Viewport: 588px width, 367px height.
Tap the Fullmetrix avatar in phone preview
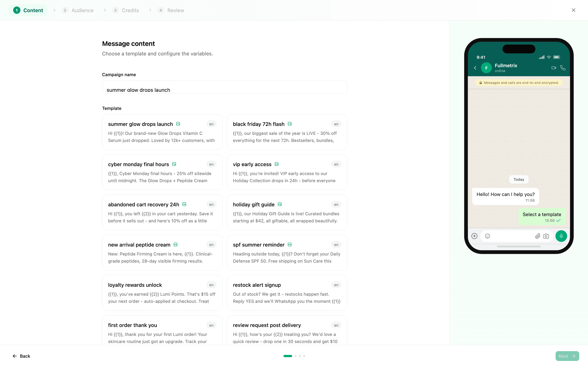point(486,68)
